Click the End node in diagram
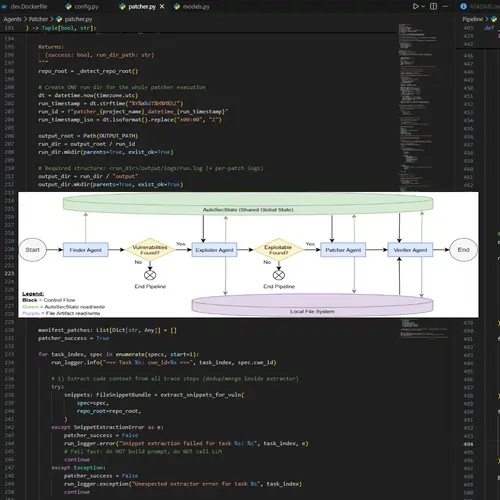The width and height of the screenshot is (500, 500). [x=463, y=250]
